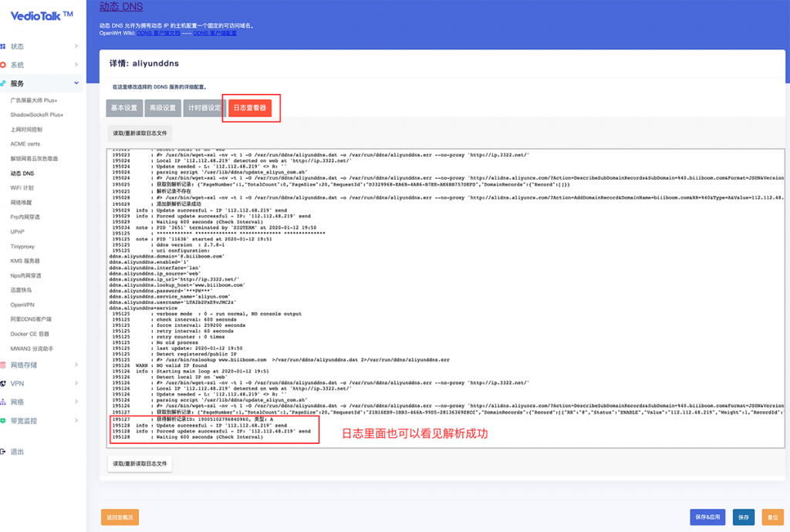The height and width of the screenshot is (532, 790).
Task: Switch to the 基本设置 tab
Action: tap(123, 108)
